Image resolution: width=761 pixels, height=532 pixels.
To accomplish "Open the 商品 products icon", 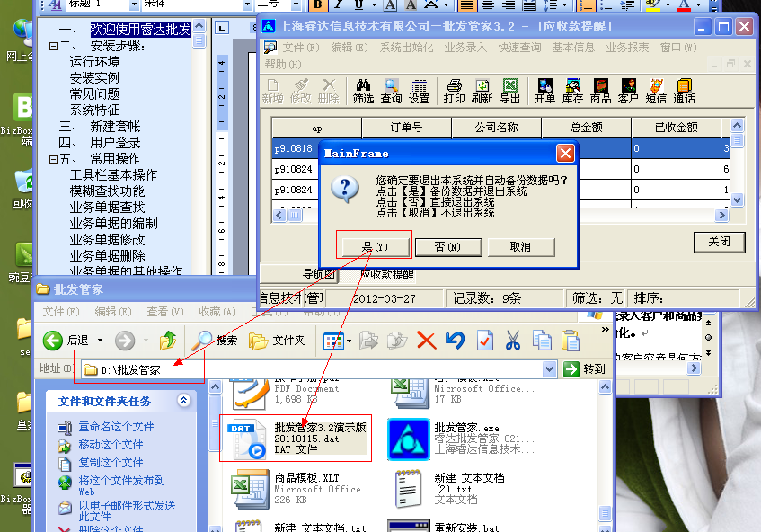I will (x=600, y=86).
